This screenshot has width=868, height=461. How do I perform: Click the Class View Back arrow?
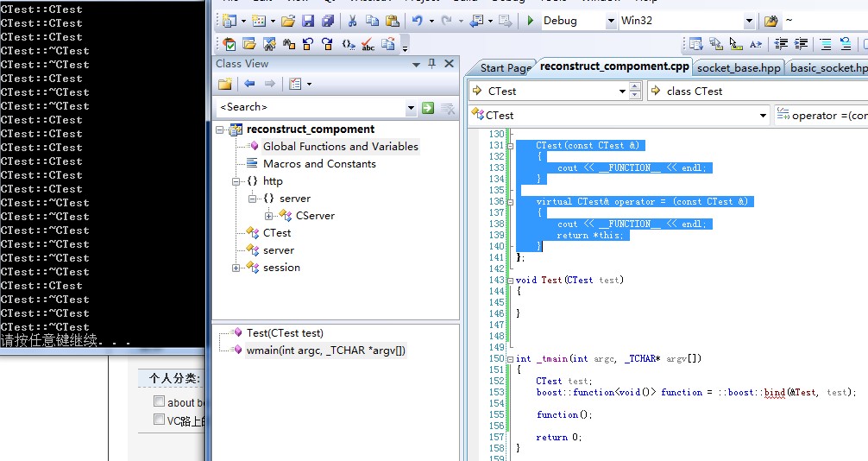(249, 84)
